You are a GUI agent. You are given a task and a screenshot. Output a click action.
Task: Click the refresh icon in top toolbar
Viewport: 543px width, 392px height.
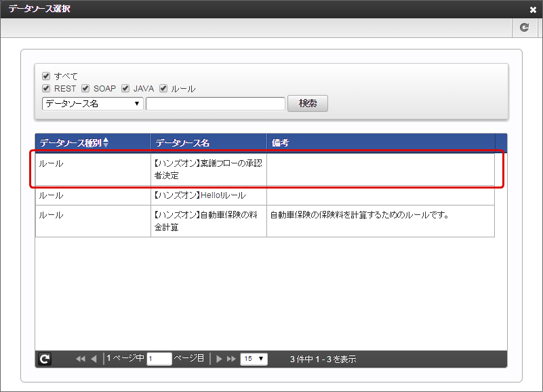point(523,28)
